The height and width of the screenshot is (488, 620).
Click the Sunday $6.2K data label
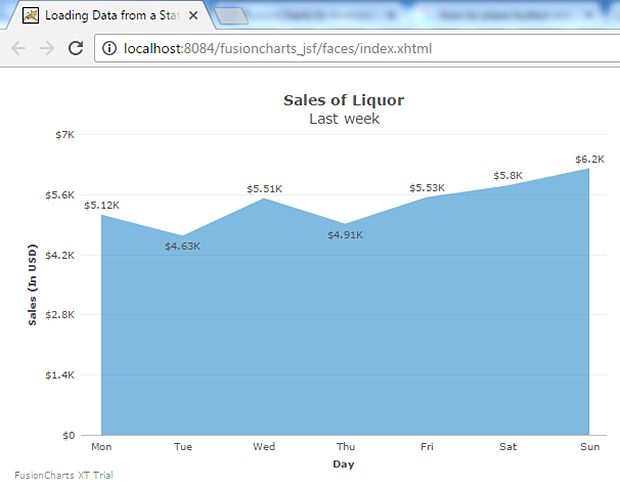pyautogui.click(x=590, y=159)
